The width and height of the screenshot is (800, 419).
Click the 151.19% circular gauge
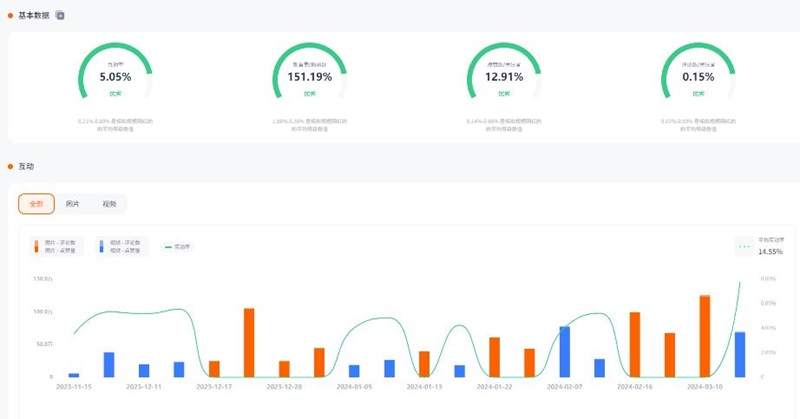[309, 76]
